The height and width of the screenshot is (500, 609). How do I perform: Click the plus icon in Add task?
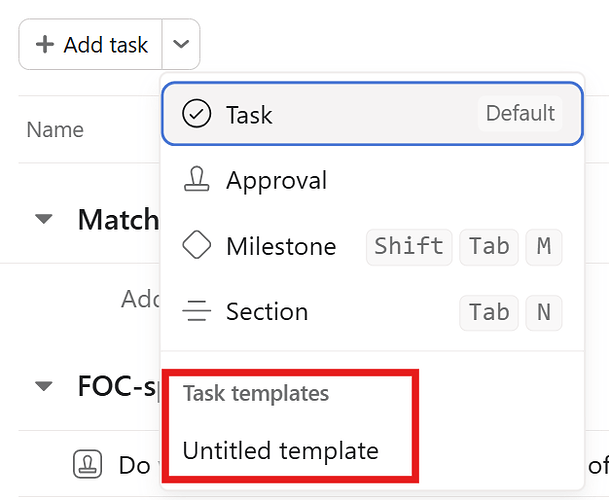[x=45, y=44]
